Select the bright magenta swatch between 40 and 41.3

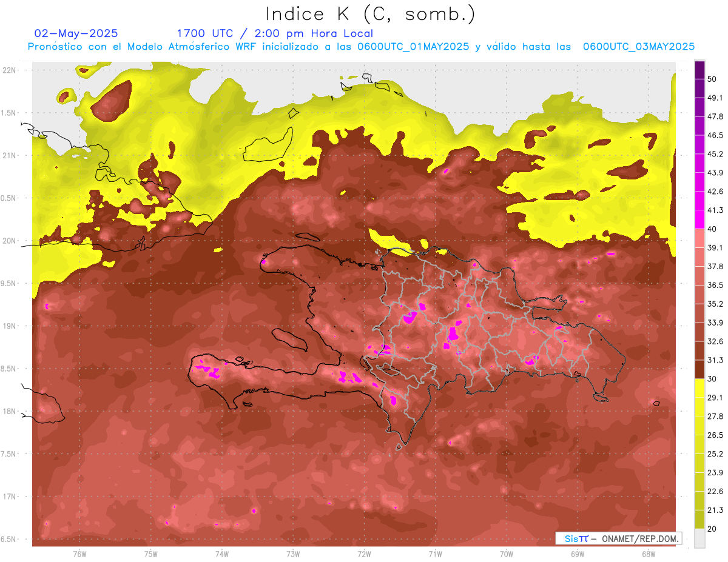point(699,219)
